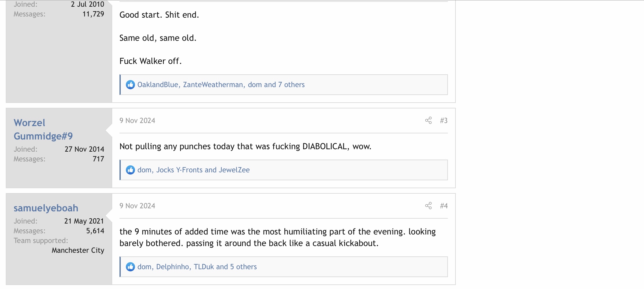Show the 7 others who liked
The image size is (644, 289).
pos(291,85)
